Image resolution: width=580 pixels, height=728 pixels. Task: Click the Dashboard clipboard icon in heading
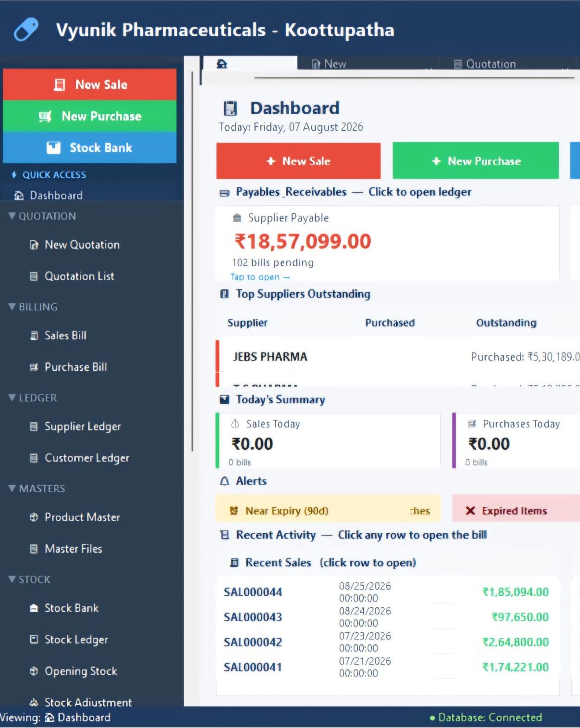(x=230, y=108)
